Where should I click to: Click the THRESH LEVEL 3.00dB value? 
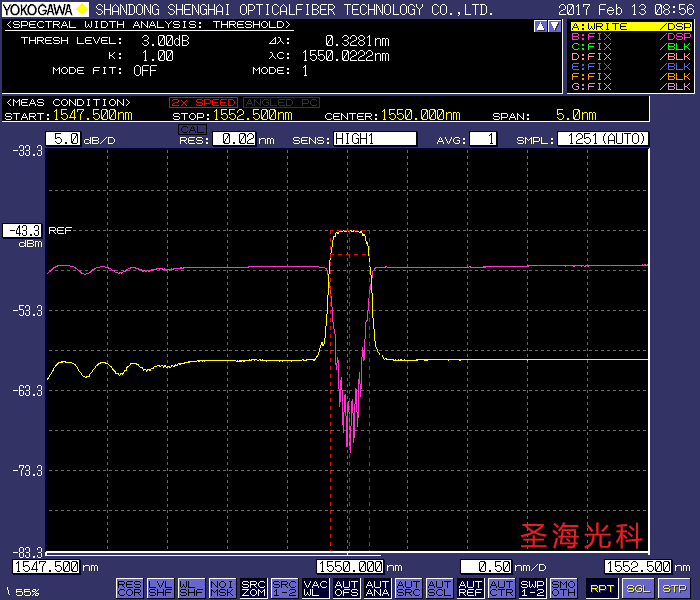(x=165, y=41)
